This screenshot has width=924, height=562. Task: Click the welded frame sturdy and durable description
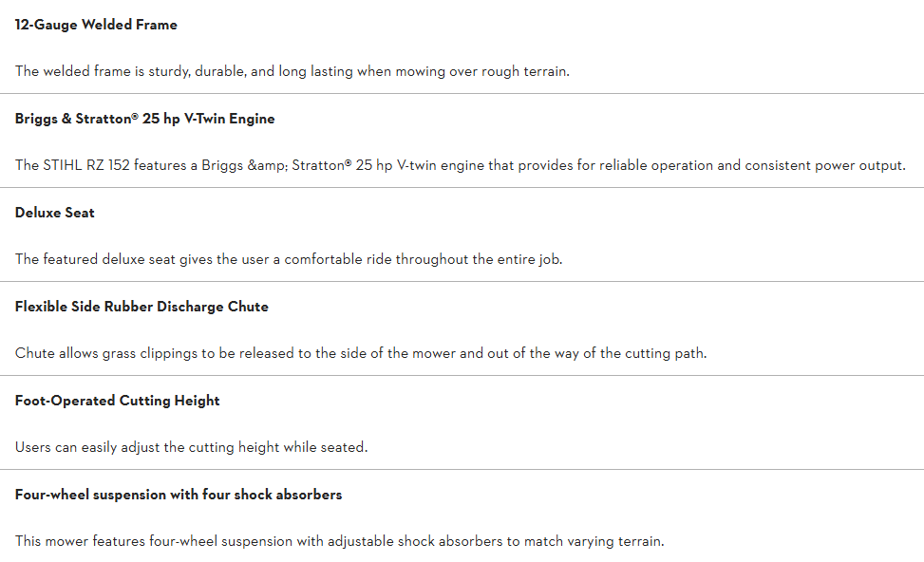click(x=292, y=71)
